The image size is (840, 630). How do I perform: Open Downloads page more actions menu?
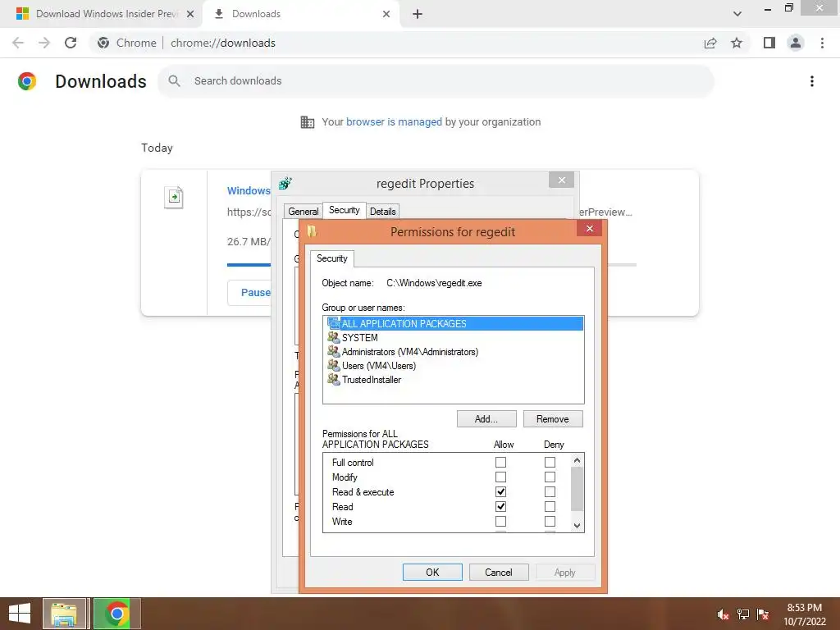click(x=812, y=81)
